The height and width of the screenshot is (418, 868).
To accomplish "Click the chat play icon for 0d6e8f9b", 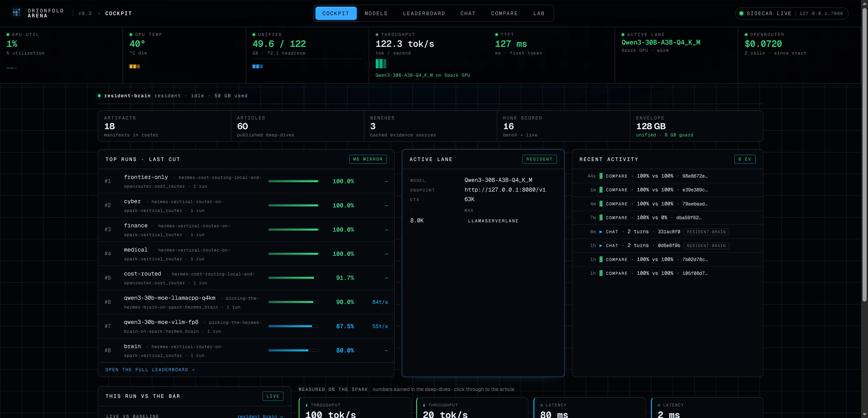I will coord(601,245).
